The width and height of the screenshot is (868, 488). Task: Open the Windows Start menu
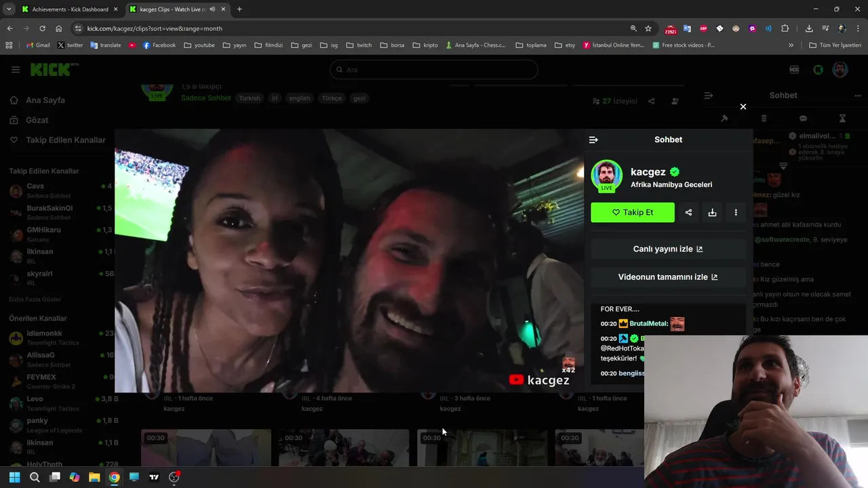click(x=14, y=477)
